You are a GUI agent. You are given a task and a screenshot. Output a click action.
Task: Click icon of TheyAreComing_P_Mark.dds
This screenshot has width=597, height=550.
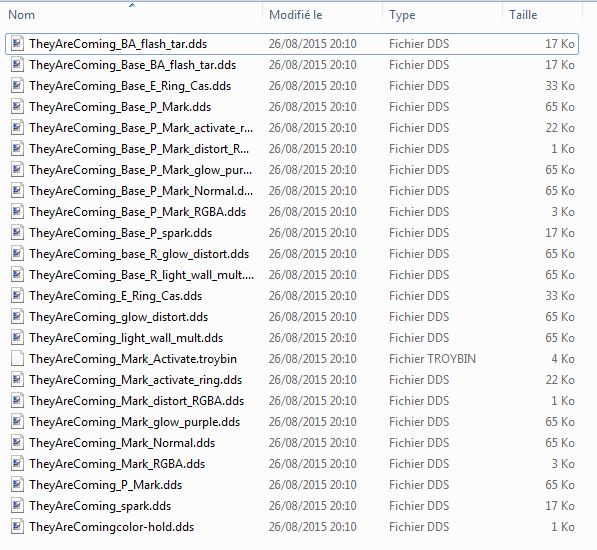click(17, 485)
